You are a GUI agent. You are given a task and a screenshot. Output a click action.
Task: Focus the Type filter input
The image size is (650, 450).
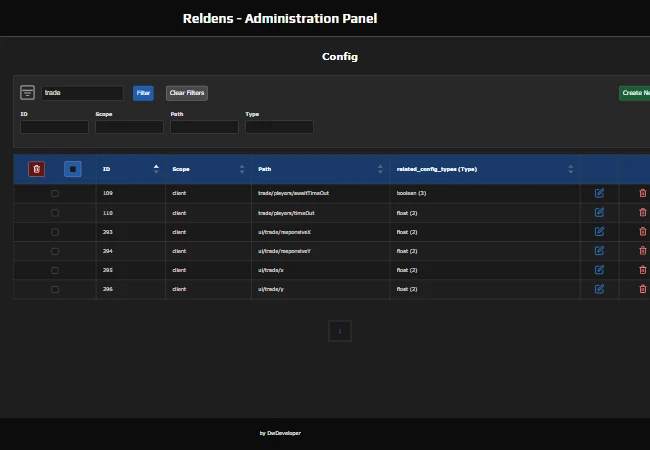pyautogui.click(x=279, y=127)
